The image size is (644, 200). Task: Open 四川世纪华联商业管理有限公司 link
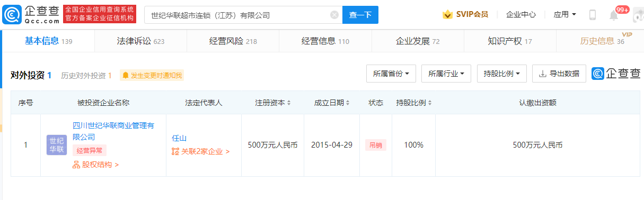pyautogui.click(x=113, y=131)
